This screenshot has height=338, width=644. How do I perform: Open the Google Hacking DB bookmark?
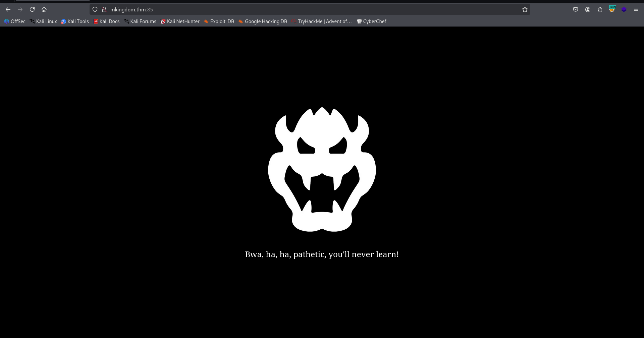tap(263, 21)
